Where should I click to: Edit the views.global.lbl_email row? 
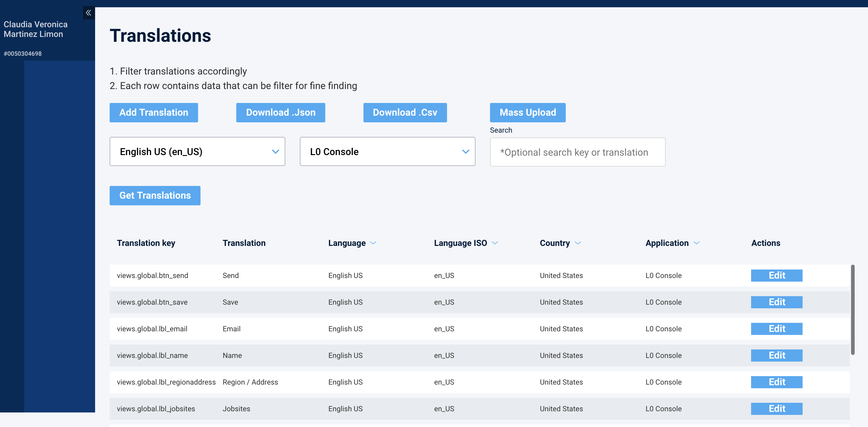coord(776,329)
